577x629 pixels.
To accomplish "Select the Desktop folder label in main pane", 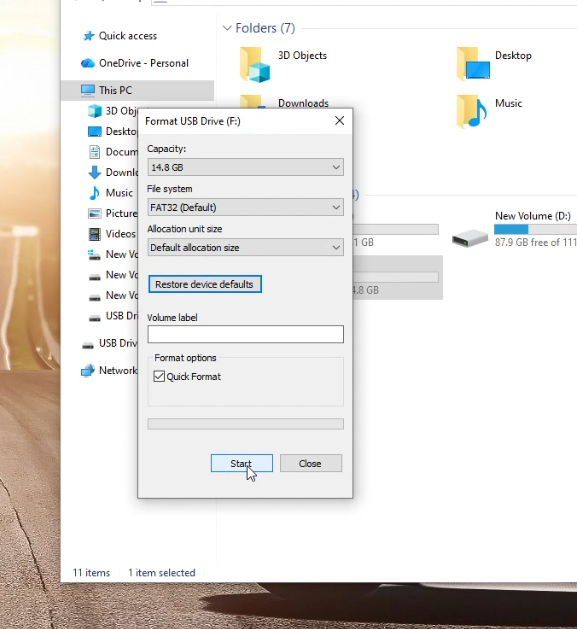I will click(513, 55).
